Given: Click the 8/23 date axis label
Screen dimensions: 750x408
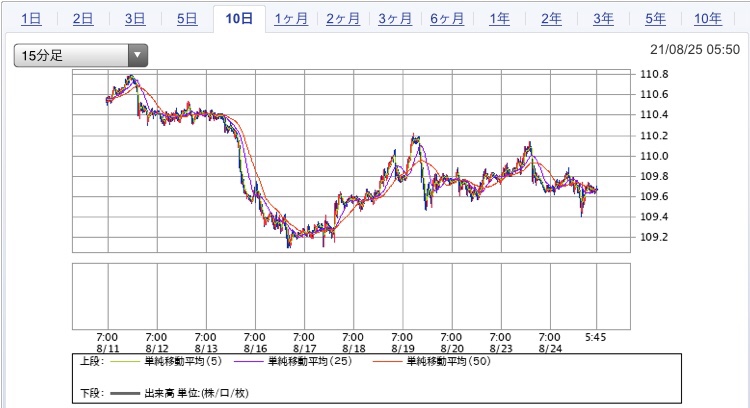Looking at the screenshot, I should (501, 349).
